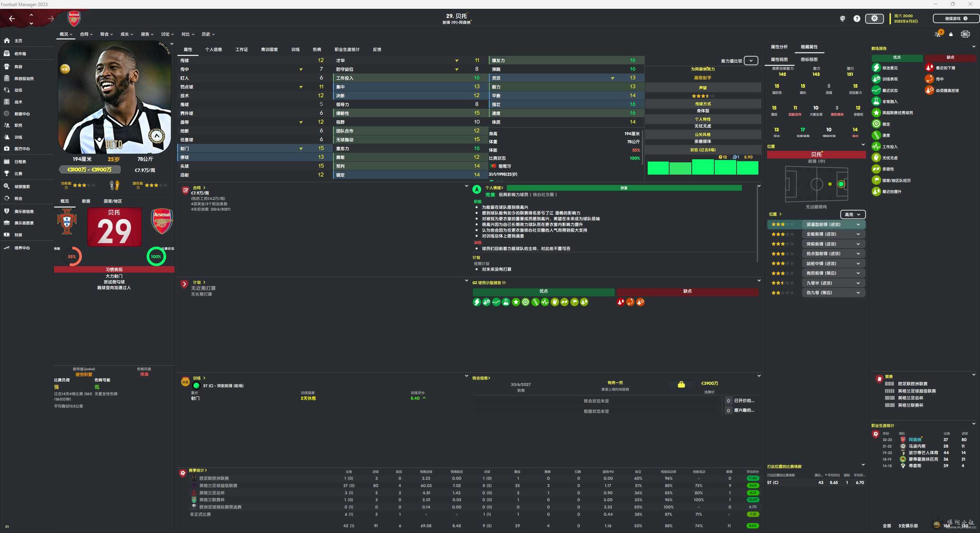Click 继续游戏 continue button
Image resolution: width=980 pixels, height=533 pixels.
click(x=955, y=18)
